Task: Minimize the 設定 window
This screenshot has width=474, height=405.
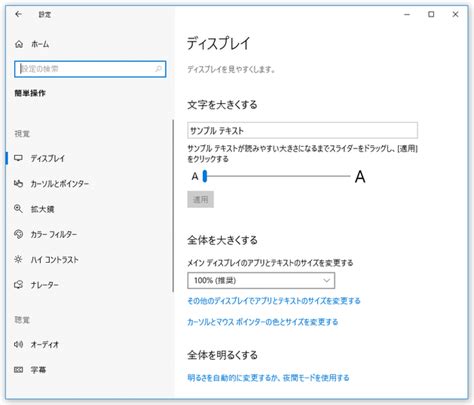Action: coord(407,14)
